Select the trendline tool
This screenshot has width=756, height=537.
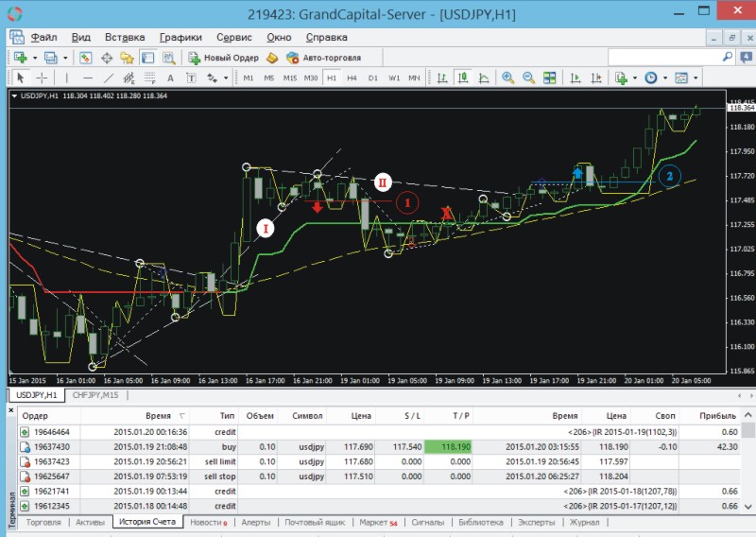tap(109, 78)
